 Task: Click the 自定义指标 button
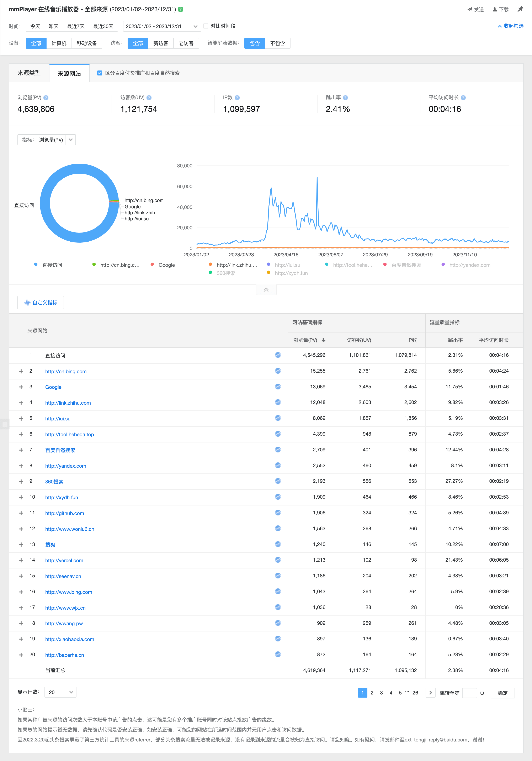click(41, 303)
